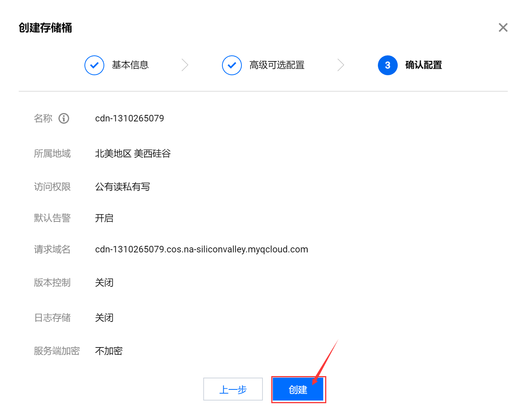Click the info icon beside 名称

click(64, 118)
